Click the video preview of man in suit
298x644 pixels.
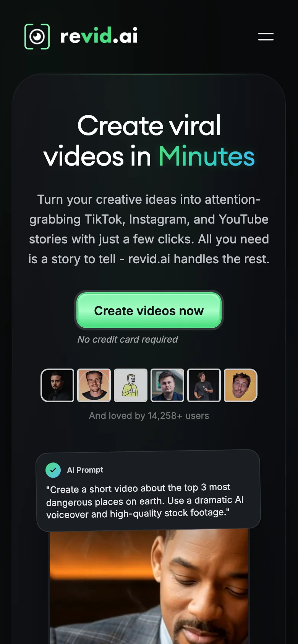[x=149, y=586]
